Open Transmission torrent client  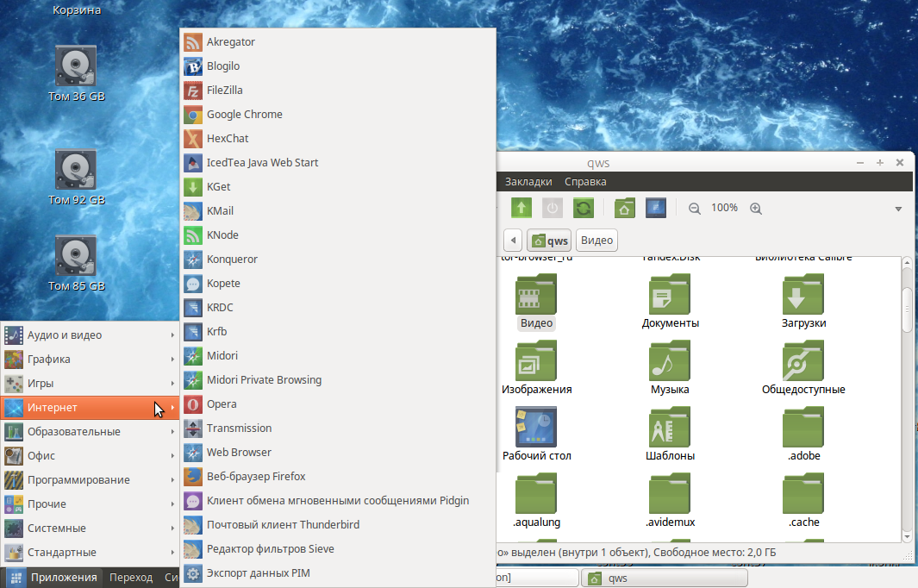(x=338, y=428)
